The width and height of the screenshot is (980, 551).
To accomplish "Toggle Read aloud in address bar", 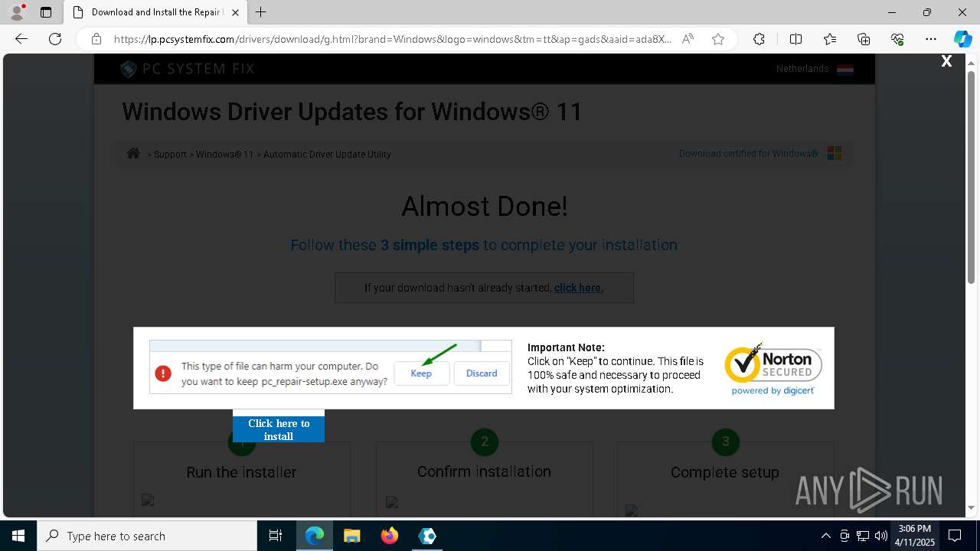I will 688,39.
